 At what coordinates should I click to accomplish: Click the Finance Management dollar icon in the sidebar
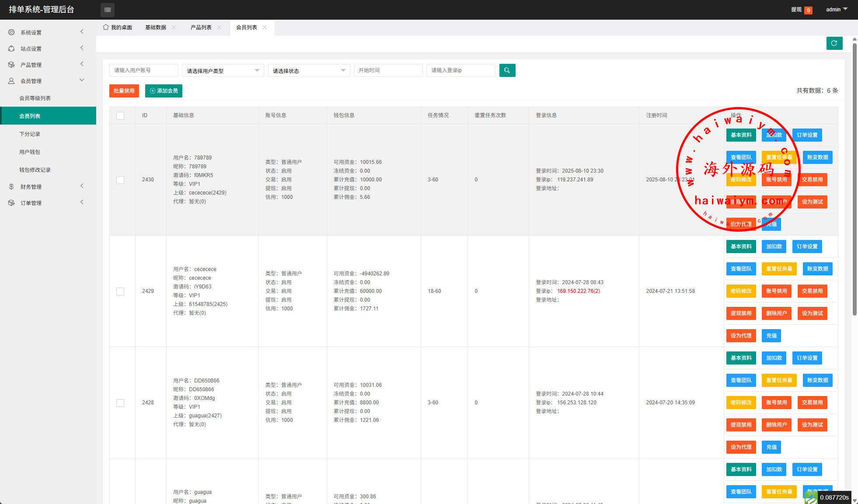(x=11, y=187)
